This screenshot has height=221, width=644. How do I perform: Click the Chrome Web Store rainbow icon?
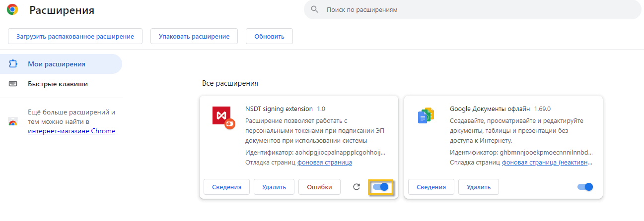coord(13,122)
